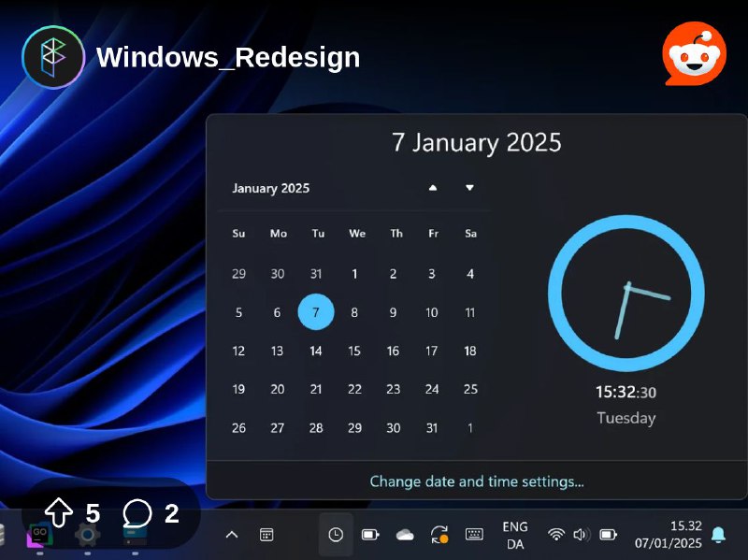Select day 3 in the first week
This screenshot has width=748, height=560.
[431, 274]
